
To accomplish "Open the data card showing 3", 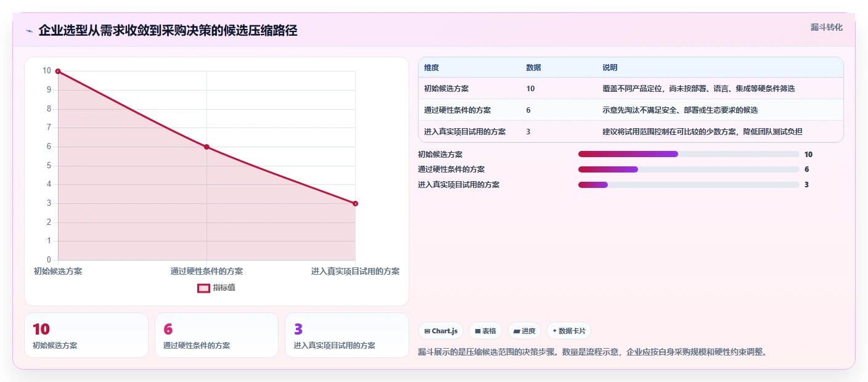I will pos(347,335).
